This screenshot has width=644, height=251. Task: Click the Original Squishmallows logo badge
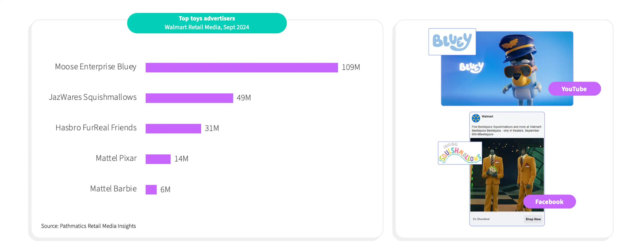(460, 153)
